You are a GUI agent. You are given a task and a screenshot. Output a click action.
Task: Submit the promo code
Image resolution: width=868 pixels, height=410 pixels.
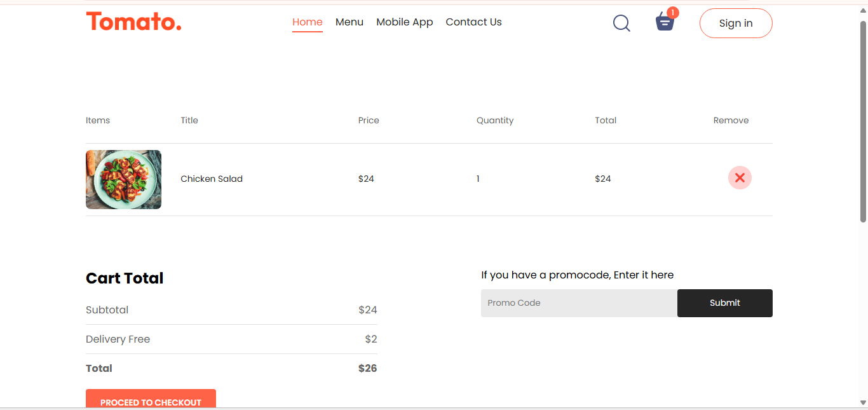[x=724, y=303]
